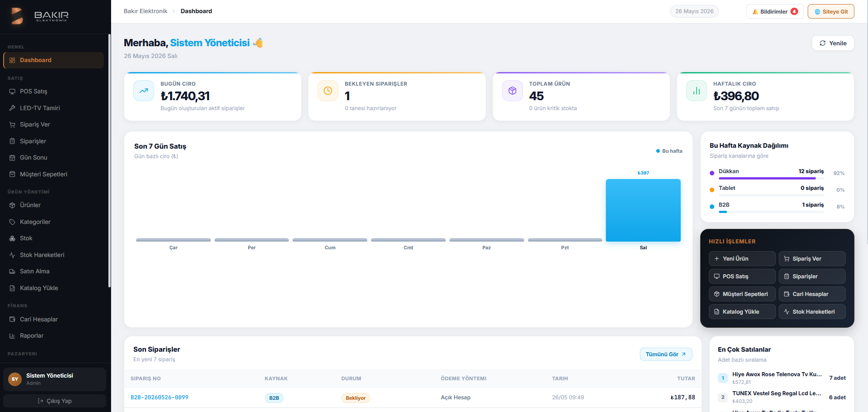Viewport: 868px width, 412px height.
Task: Click the Sistem Yöneticisi user card
Action: click(x=54, y=379)
